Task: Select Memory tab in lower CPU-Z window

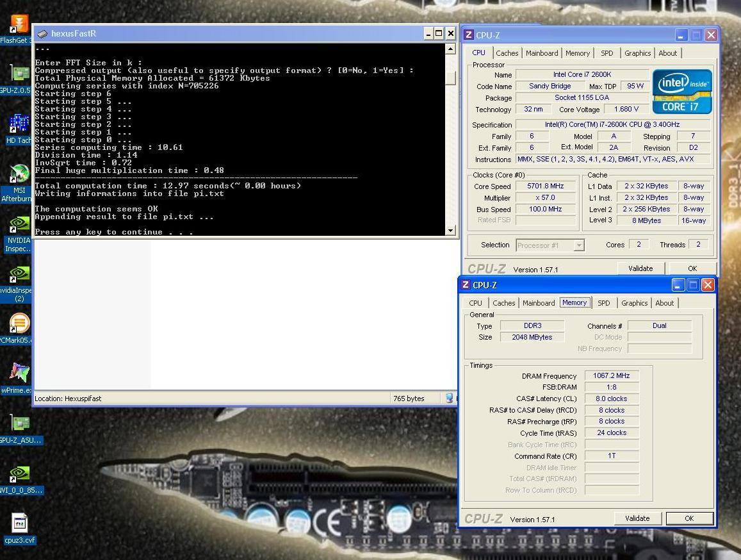Action: pos(574,302)
